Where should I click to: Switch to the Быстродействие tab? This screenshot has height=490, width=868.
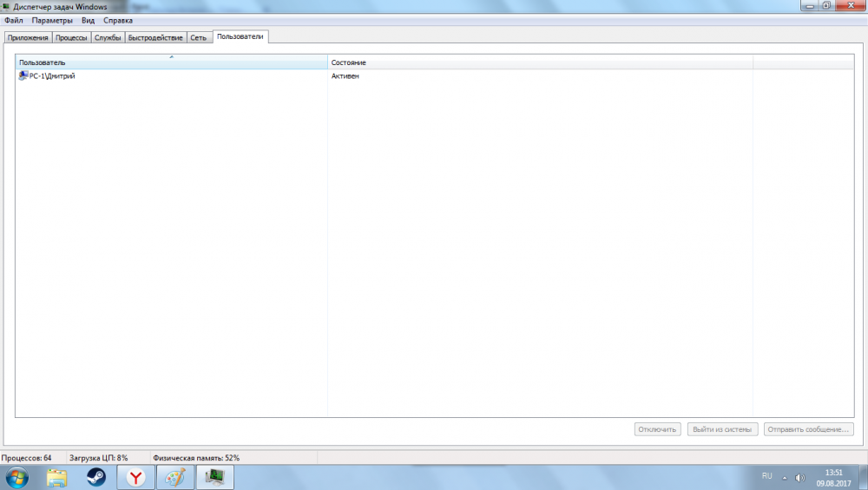click(x=155, y=38)
